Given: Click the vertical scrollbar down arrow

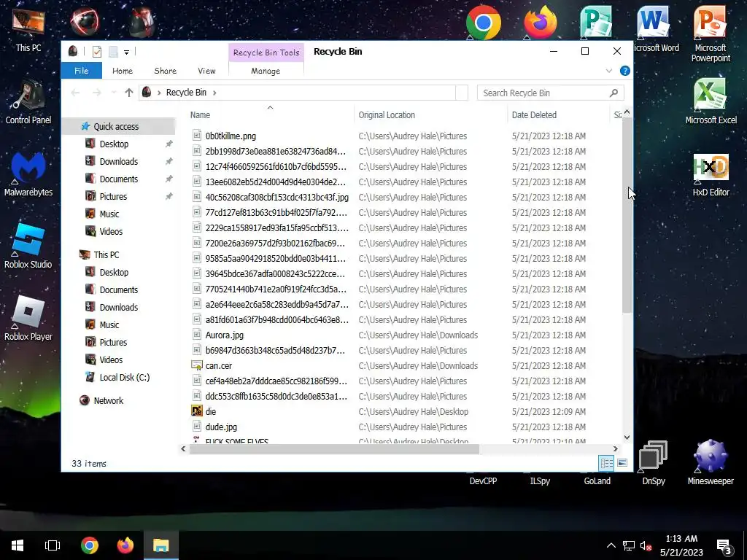Looking at the screenshot, I should tap(627, 437).
